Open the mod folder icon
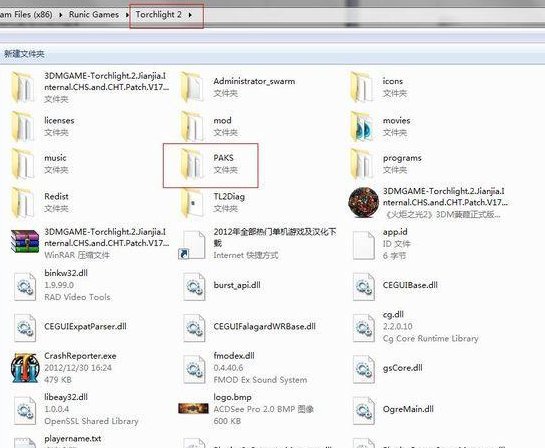The width and height of the screenshot is (545, 448). point(192,126)
